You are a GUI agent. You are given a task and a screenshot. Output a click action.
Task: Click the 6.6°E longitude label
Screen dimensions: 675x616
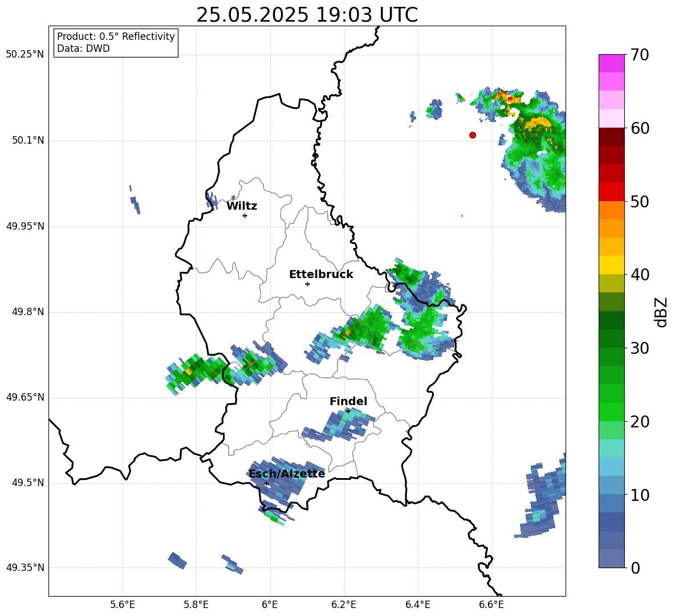coord(491,605)
